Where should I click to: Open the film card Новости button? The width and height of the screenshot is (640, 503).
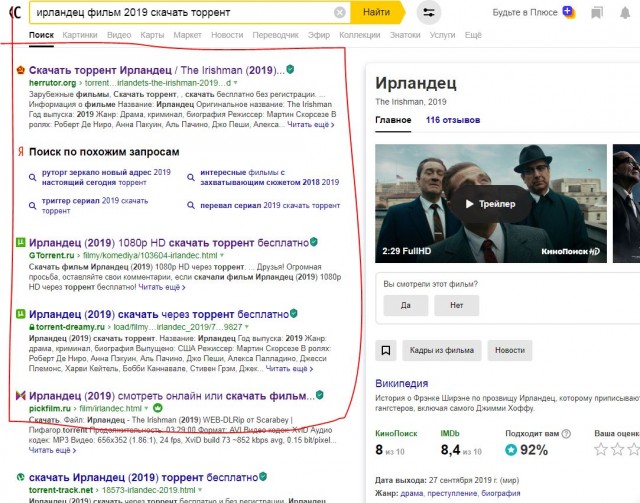510,350
